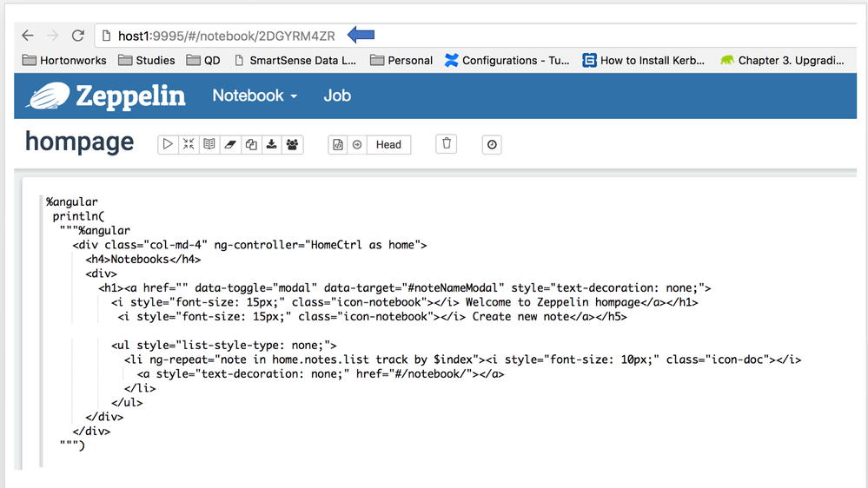Open the Studies bookmark folder

tap(147, 60)
